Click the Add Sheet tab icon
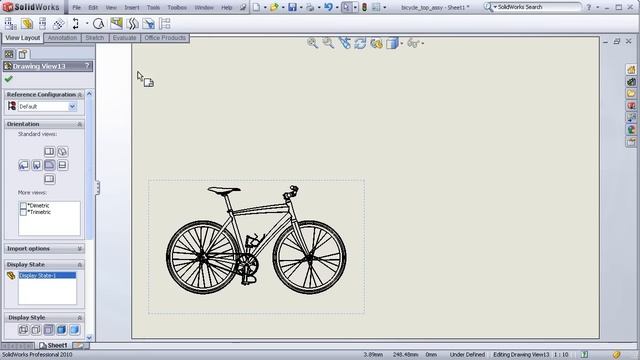The height and width of the screenshot is (360, 640). (79, 345)
